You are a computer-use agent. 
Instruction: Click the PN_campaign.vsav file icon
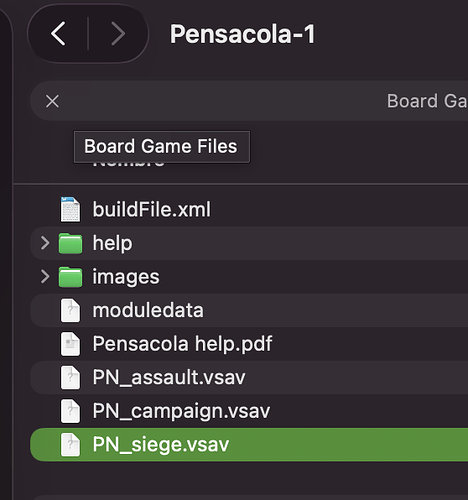point(70,411)
